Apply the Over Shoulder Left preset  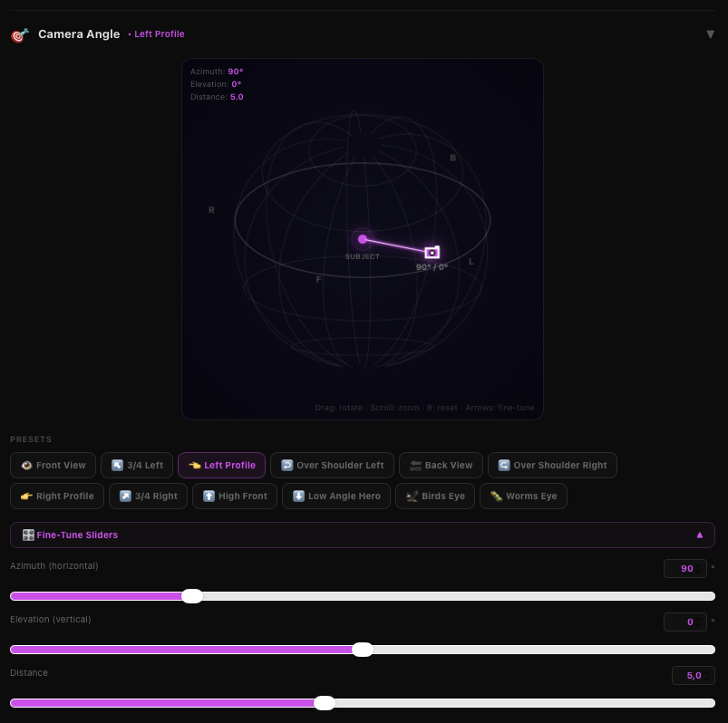(x=332, y=466)
